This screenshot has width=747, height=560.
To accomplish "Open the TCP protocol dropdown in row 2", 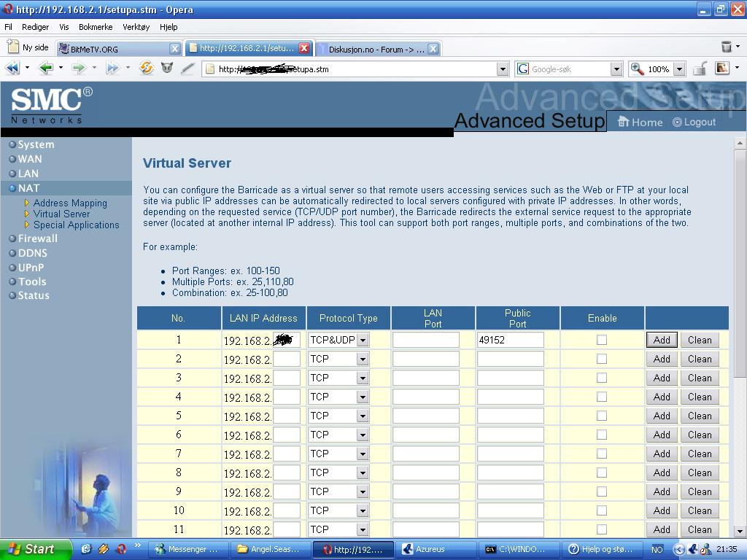I will coord(338,359).
